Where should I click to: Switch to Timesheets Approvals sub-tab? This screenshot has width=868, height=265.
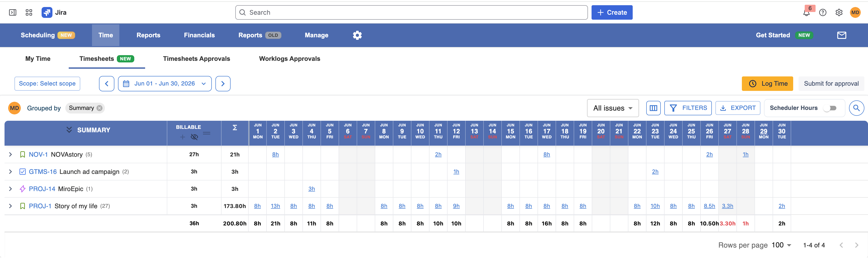pos(196,59)
